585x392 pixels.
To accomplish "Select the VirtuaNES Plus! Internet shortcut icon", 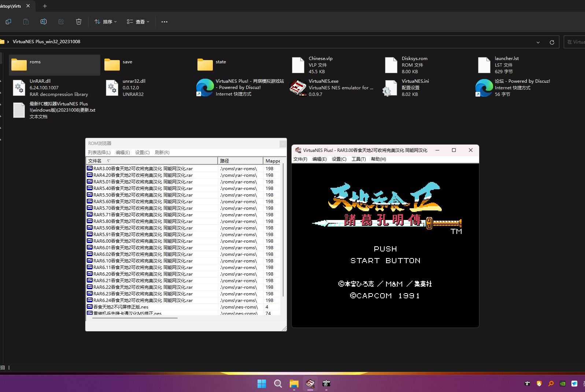I will [205, 88].
